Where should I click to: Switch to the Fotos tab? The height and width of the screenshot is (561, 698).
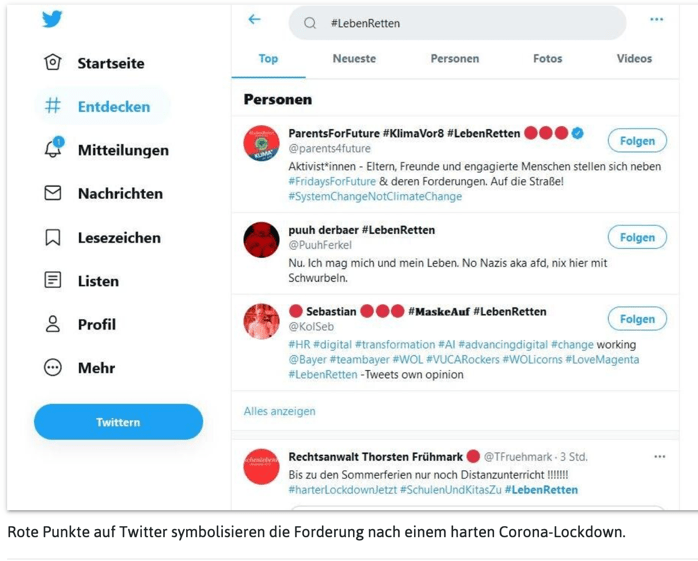pos(547,59)
